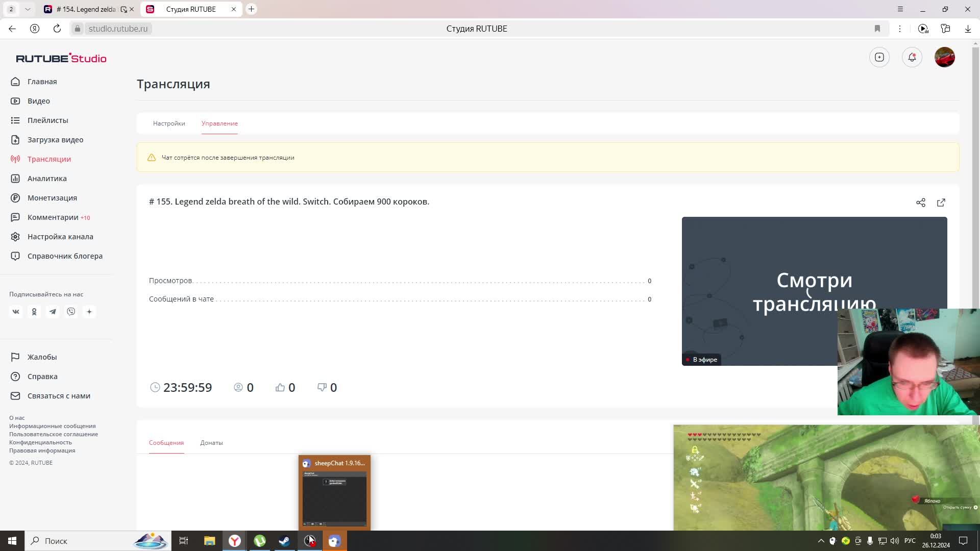Open Аналитика in the sidebar

coord(47,179)
